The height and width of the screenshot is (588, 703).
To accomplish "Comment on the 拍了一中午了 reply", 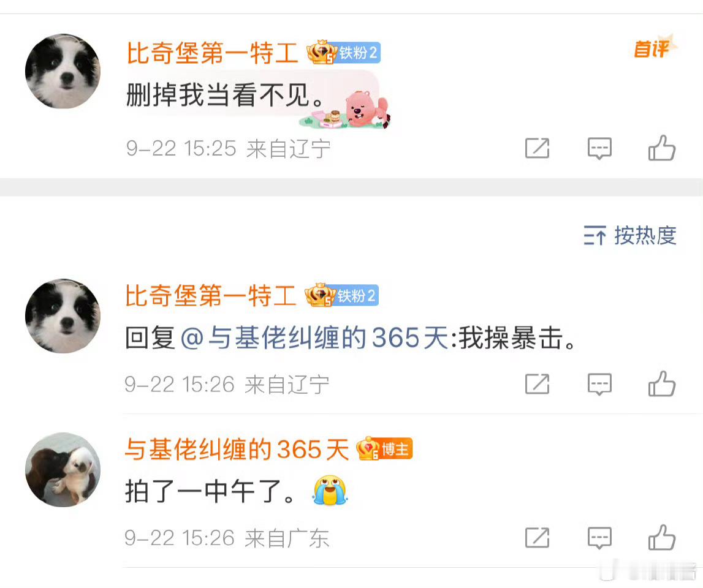I will tap(599, 538).
